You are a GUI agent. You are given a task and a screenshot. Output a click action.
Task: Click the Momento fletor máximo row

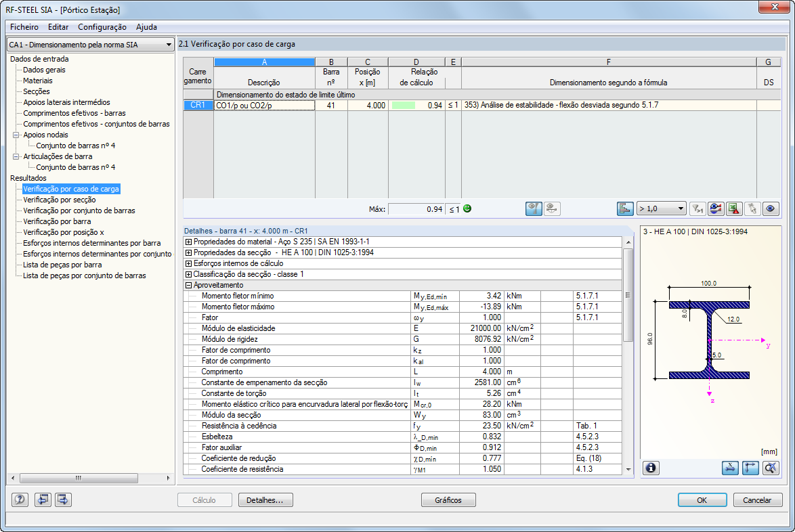402,307
